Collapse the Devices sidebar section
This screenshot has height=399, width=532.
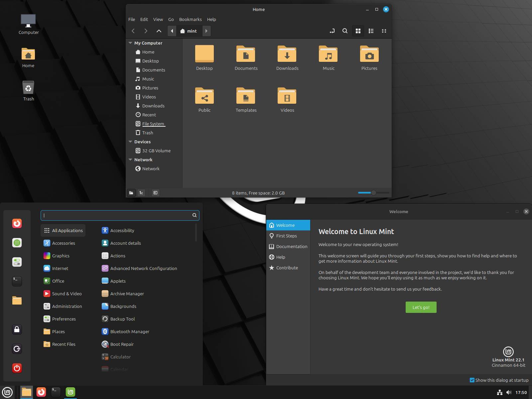pos(130,142)
